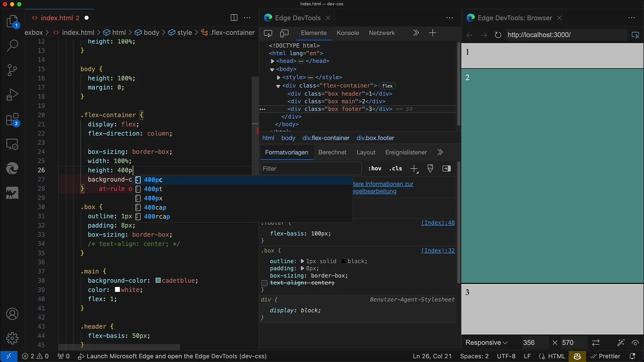
Task: Reload the localhost browser page
Action: pos(498,35)
